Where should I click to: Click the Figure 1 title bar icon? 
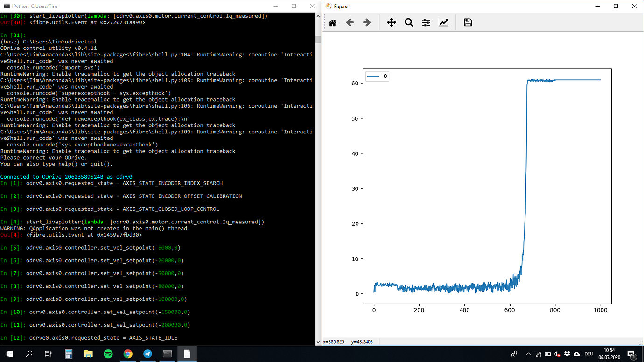[x=329, y=6]
